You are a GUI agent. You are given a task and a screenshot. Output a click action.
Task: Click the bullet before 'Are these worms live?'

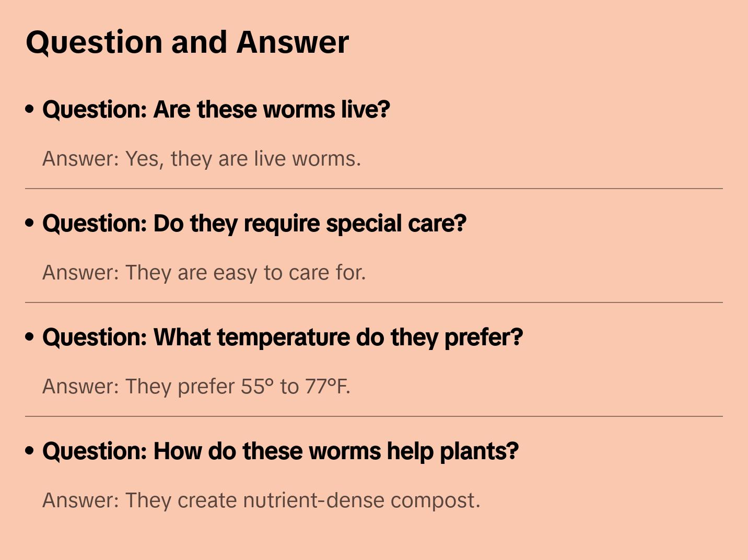click(30, 109)
